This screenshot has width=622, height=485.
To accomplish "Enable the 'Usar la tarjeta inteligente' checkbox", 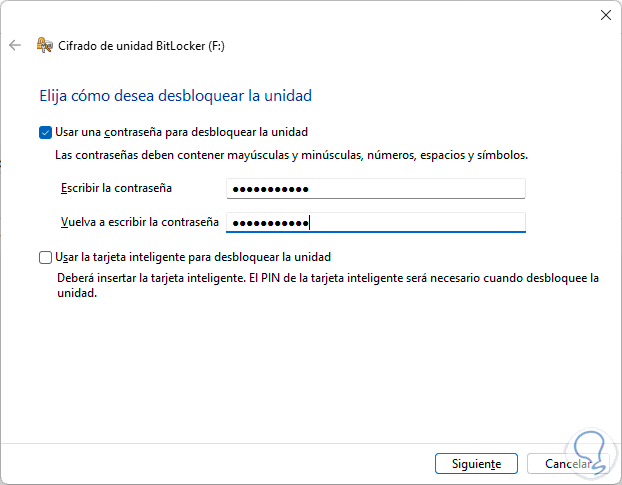I will (x=45, y=257).
